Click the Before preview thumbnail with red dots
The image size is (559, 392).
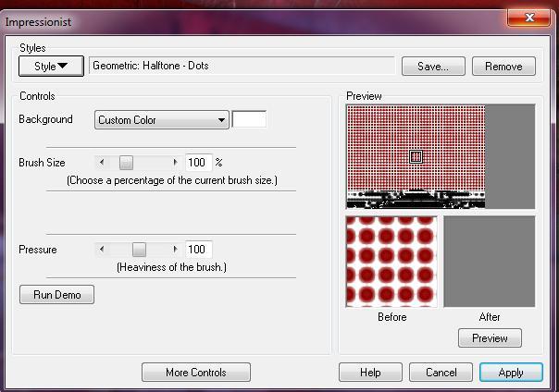(391, 262)
